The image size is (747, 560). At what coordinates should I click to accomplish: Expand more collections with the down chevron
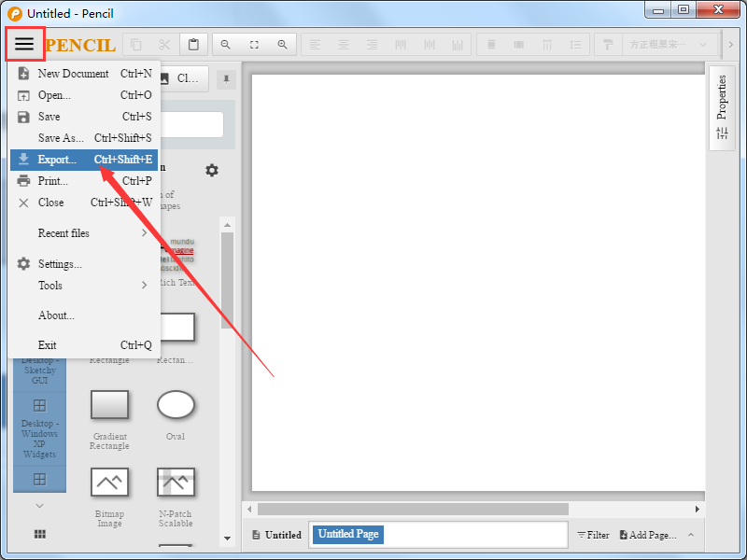coord(39,506)
